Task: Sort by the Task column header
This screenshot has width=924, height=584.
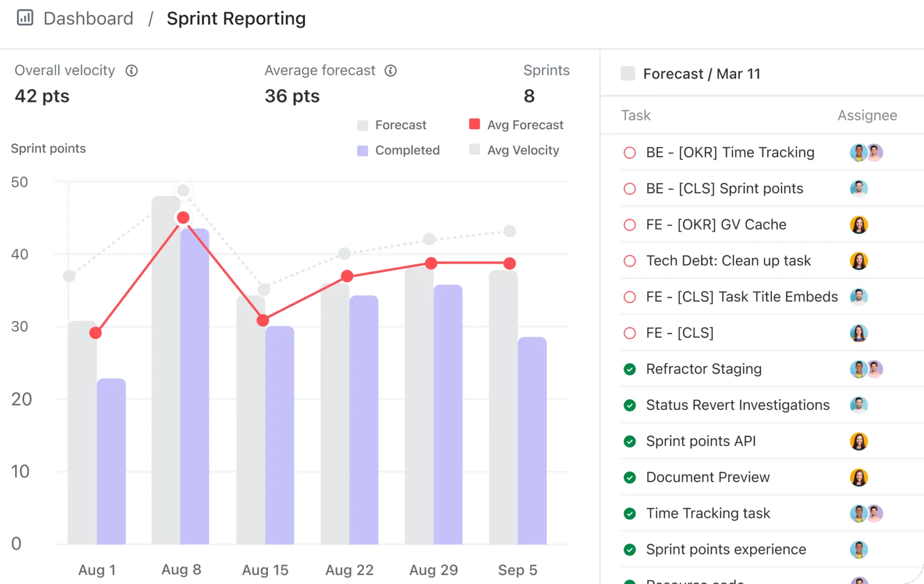Action: pos(635,115)
